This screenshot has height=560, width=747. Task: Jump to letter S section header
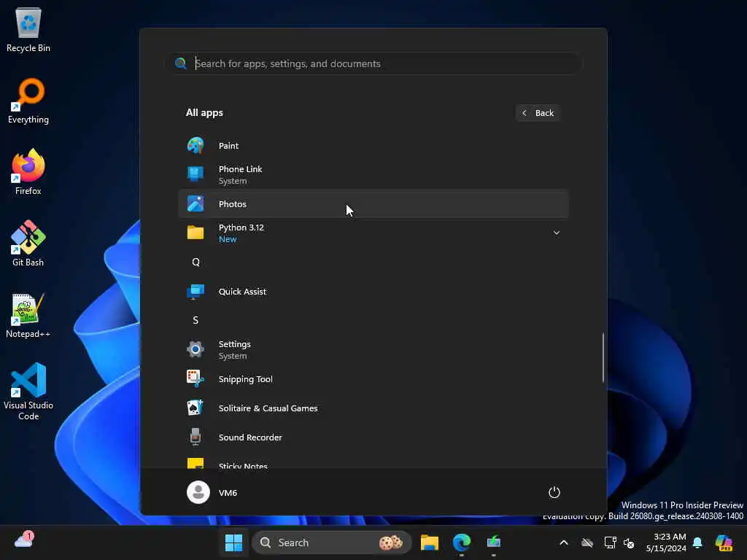pyautogui.click(x=196, y=320)
